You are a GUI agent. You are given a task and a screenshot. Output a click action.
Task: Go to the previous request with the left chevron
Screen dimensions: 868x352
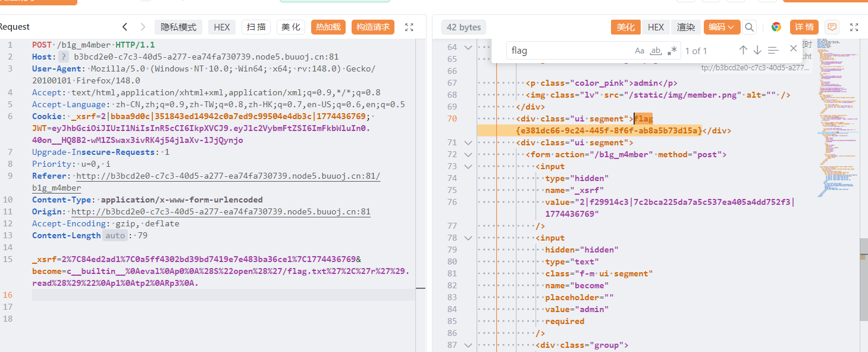[124, 27]
